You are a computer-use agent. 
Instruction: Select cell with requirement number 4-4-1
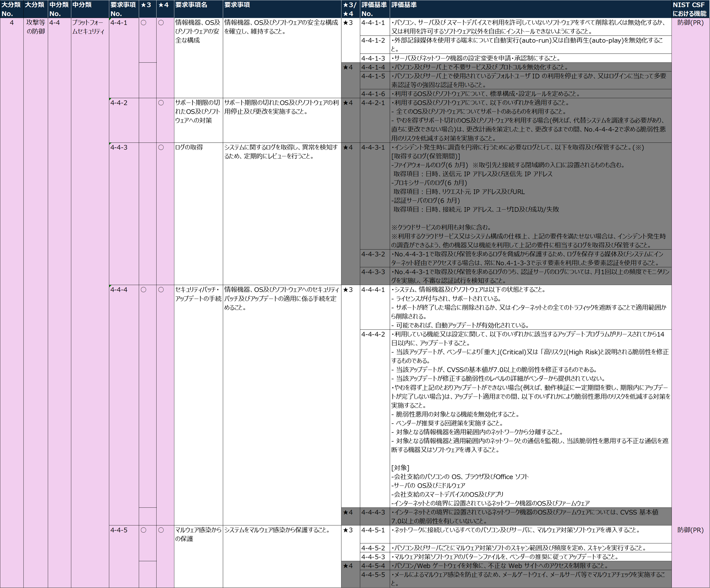pyautogui.click(x=124, y=58)
